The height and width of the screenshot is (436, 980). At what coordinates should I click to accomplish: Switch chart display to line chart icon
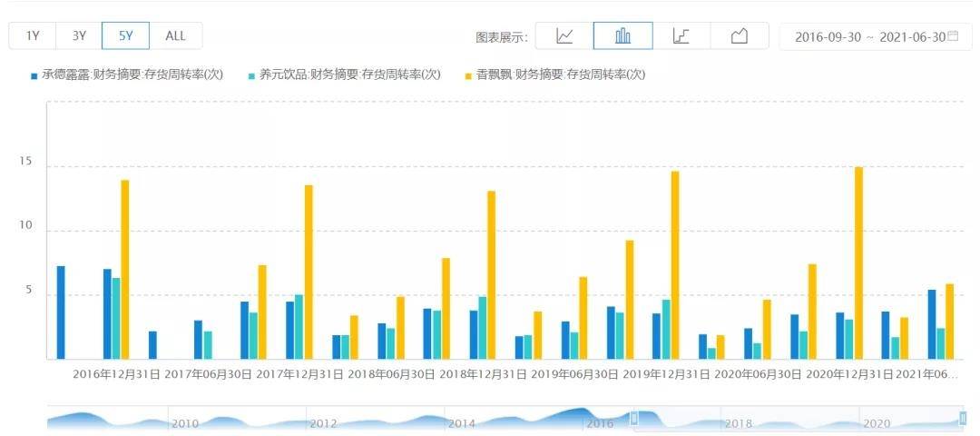564,36
